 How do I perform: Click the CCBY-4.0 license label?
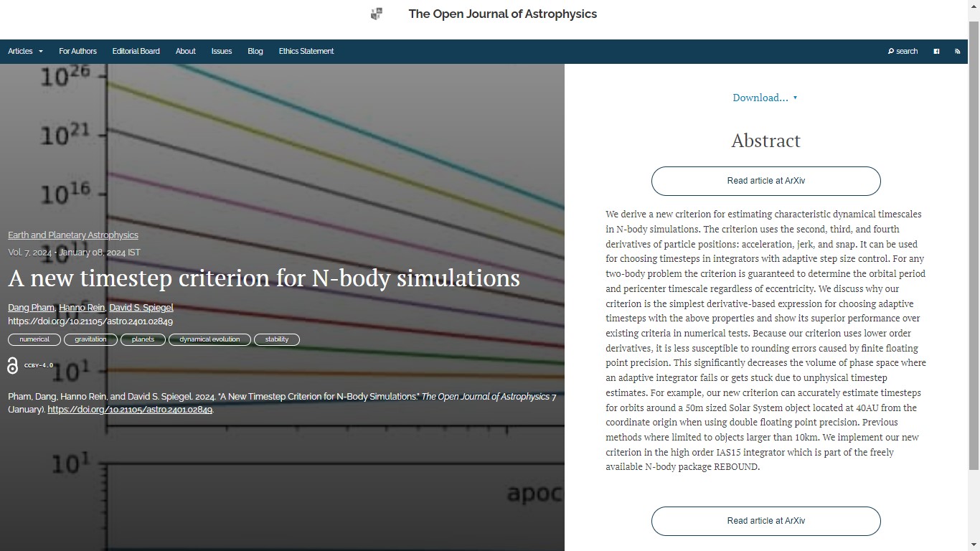tap(39, 366)
